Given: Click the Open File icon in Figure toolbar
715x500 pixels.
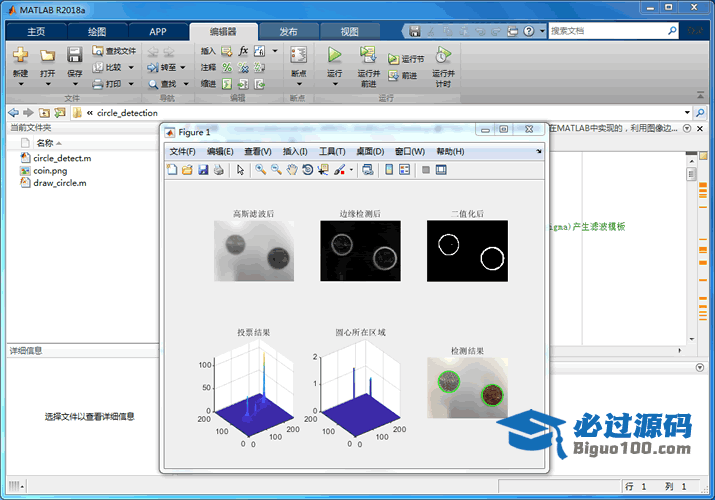Looking at the screenshot, I should pos(187,170).
